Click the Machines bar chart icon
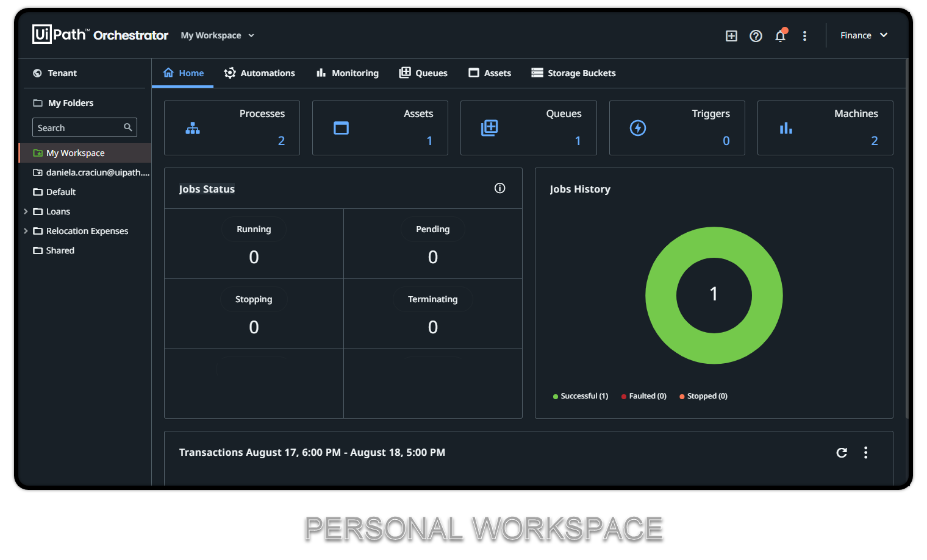 [786, 128]
